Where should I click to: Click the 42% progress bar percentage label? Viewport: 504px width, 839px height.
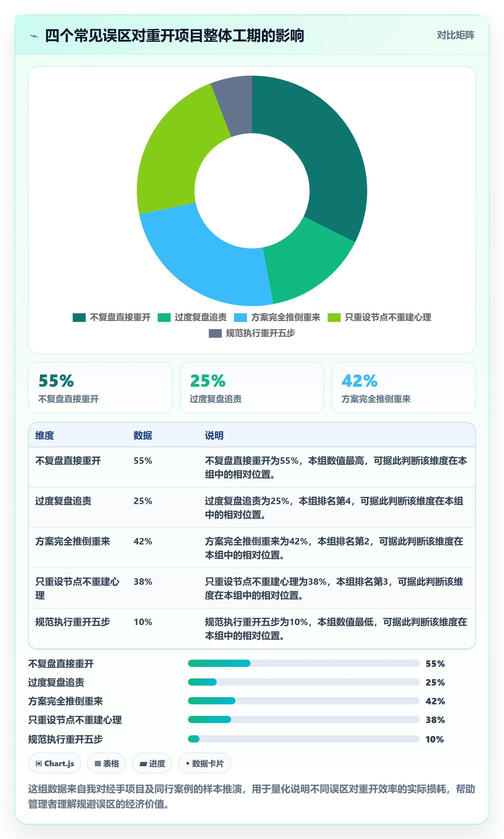pos(435,701)
